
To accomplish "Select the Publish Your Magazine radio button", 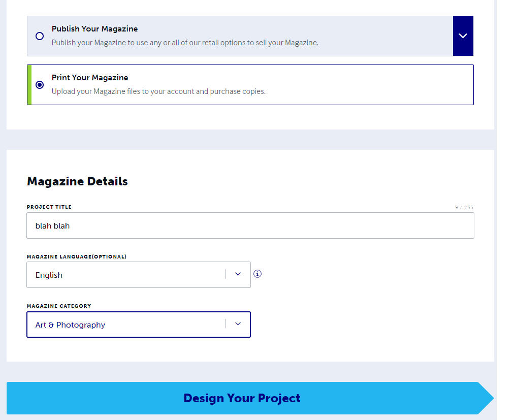I will pyautogui.click(x=40, y=36).
